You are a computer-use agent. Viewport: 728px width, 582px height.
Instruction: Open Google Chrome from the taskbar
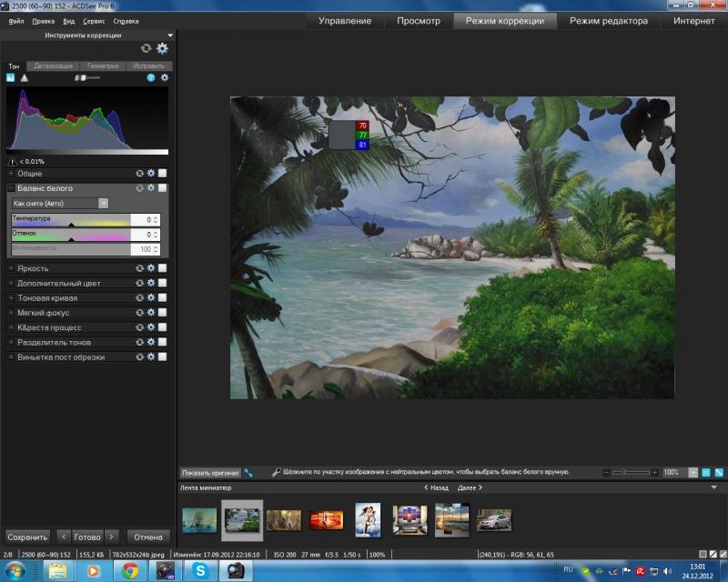(x=130, y=570)
